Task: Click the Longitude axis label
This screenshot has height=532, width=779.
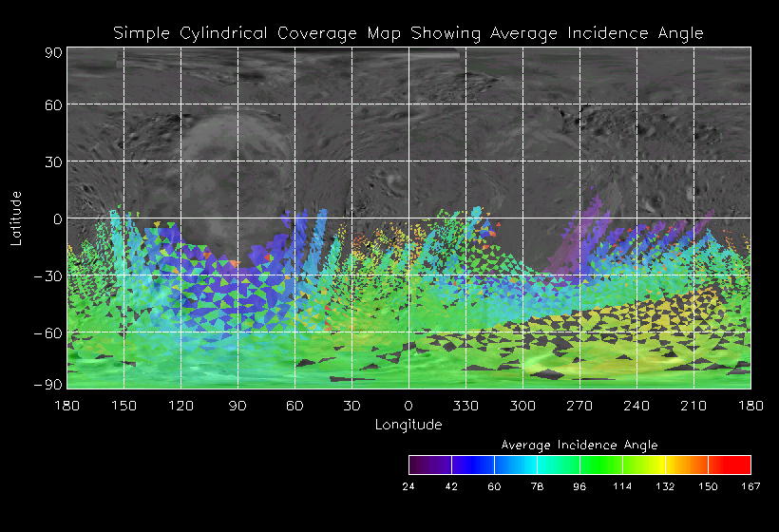Action: [x=408, y=425]
